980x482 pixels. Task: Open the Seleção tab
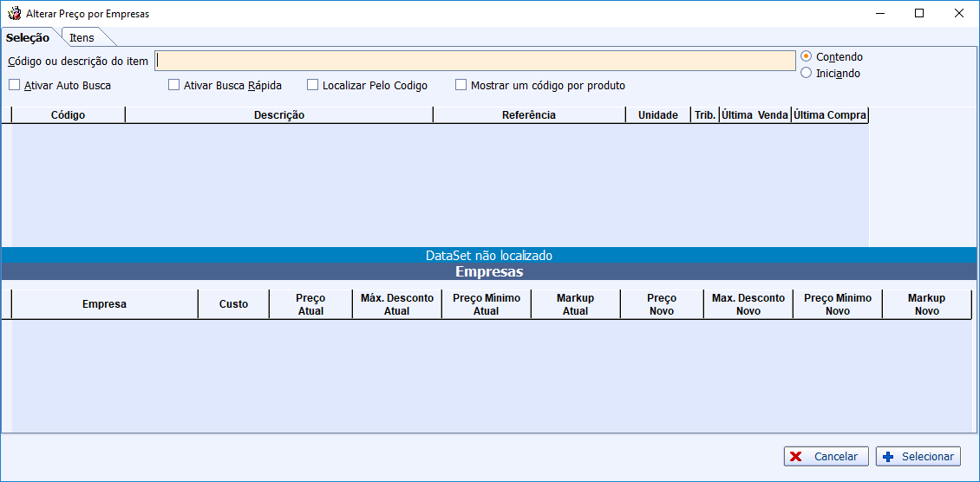pos(28,38)
